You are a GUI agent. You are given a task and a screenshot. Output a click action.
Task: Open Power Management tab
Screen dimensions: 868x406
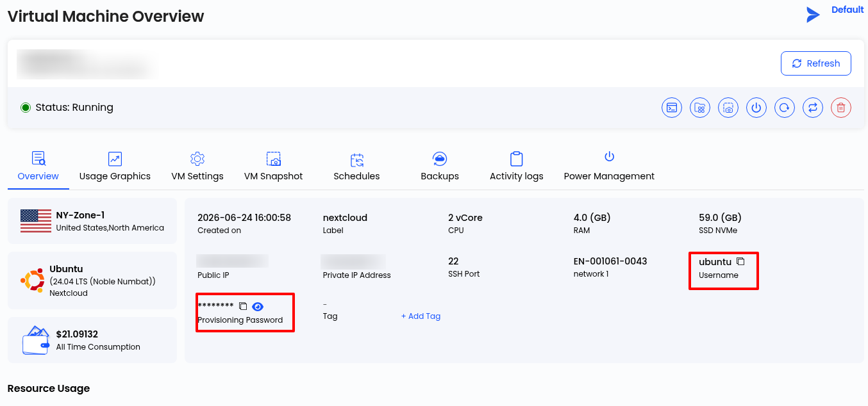[609, 168]
